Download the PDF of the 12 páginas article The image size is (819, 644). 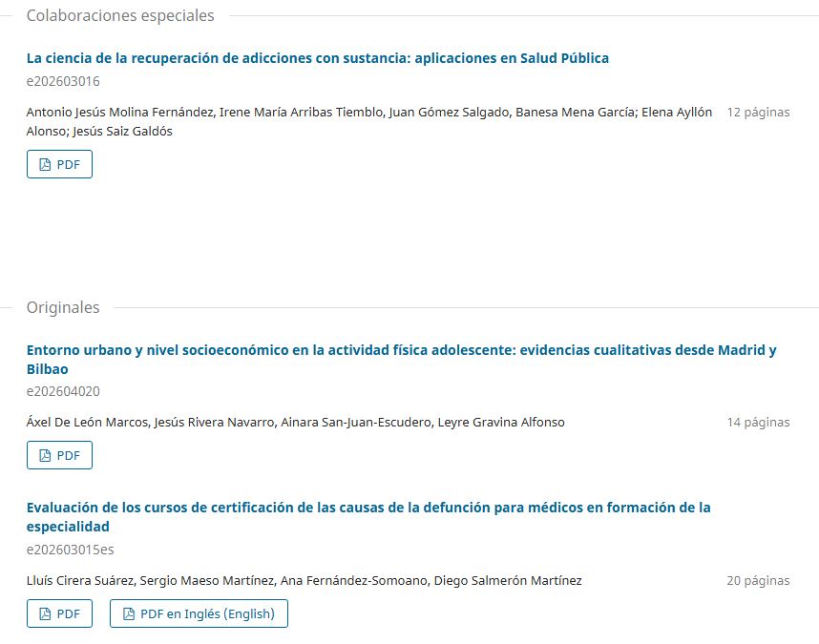[59, 164]
